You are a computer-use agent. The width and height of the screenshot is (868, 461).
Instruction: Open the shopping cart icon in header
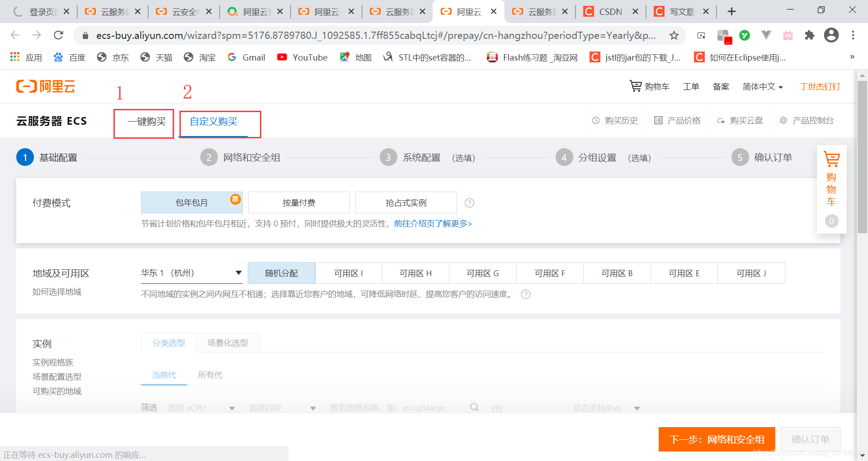[636, 86]
